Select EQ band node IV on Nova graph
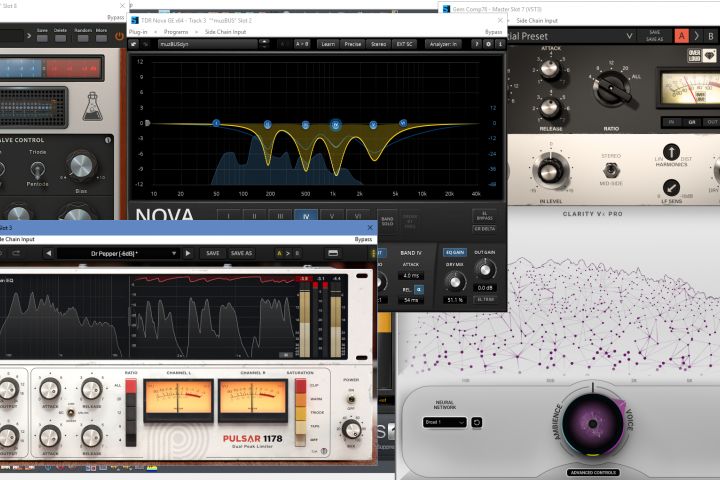 [335, 124]
